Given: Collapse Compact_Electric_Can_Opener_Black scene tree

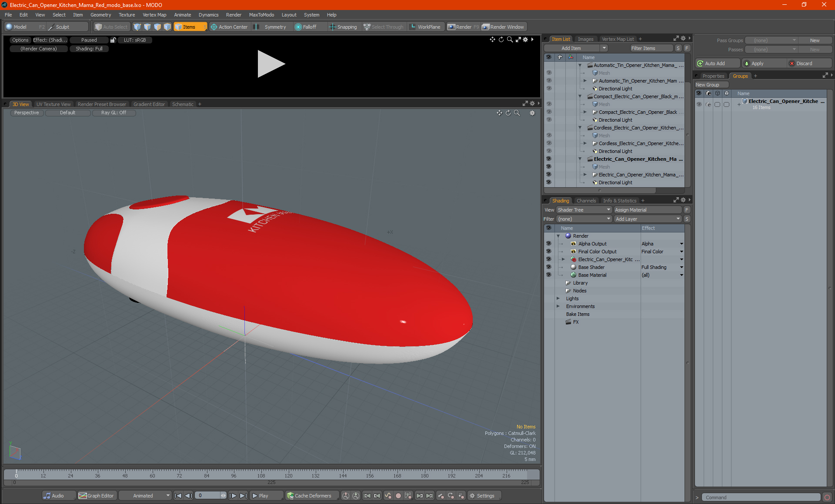Looking at the screenshot, I should [x=580, y=96].
